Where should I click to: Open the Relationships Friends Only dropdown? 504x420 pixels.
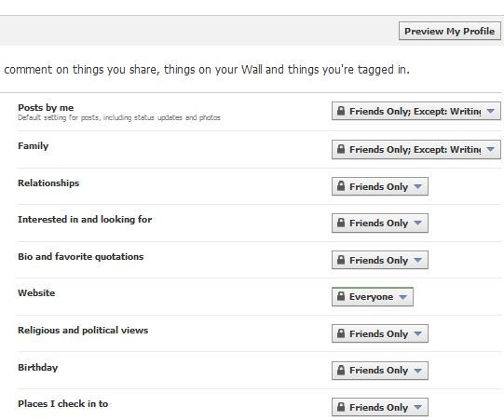380,186
